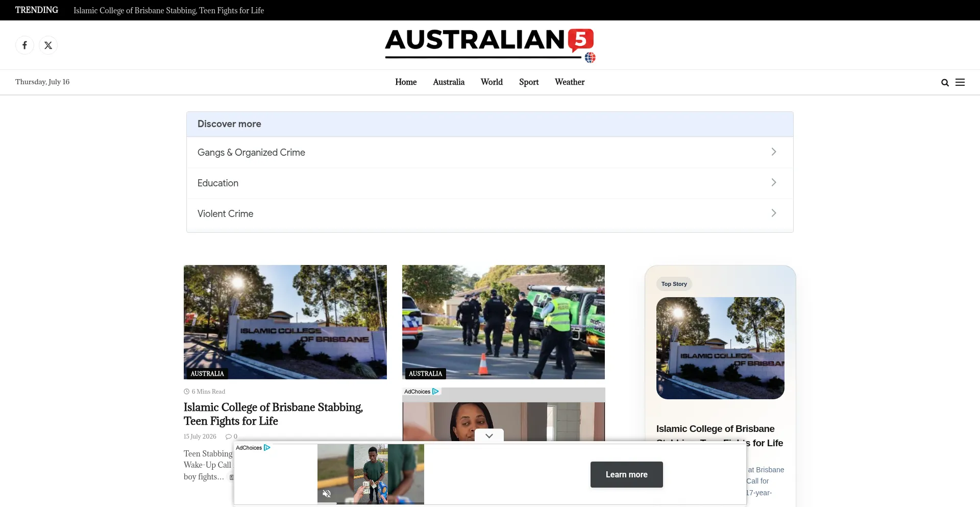This screenshot has width=980, height=507.
Task: Collapse the ad with down chevron
Action: pos(489,436)
